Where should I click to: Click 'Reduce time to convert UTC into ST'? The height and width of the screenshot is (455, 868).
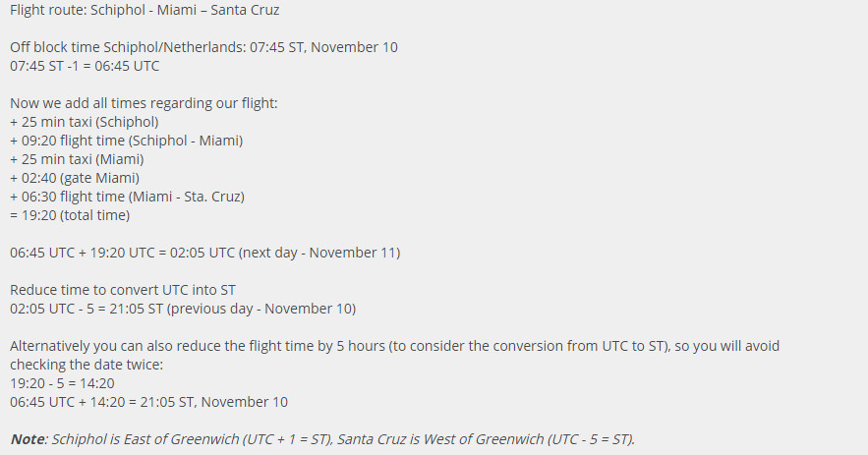coord(123,290)
